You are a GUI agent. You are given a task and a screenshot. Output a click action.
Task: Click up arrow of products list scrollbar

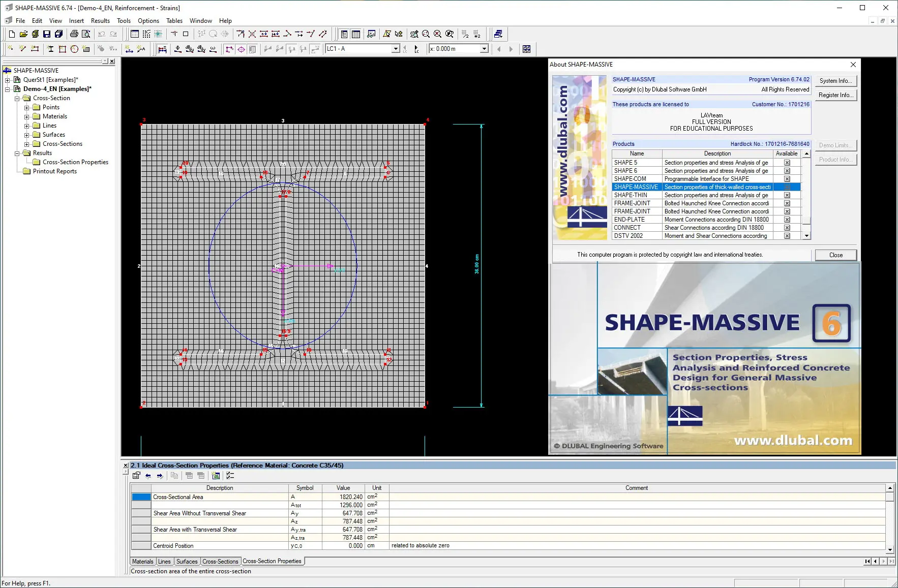tap(806, 153)
